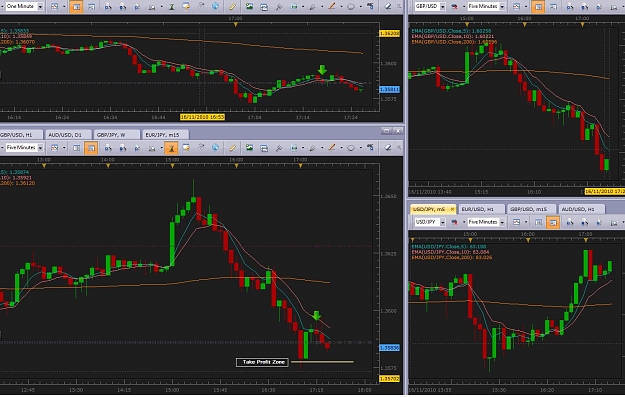625x397 pixels.
Task: Close the USD/JPY, m5 tab
Action: tap(452, 209)
